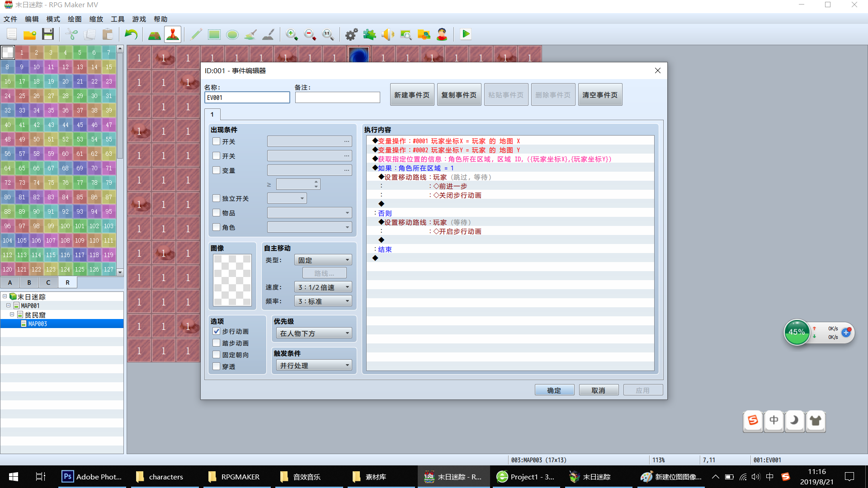This screenshot has height=488, width=868.
Task: Confirm with the 确定 button
Action: tap(554, 390)
